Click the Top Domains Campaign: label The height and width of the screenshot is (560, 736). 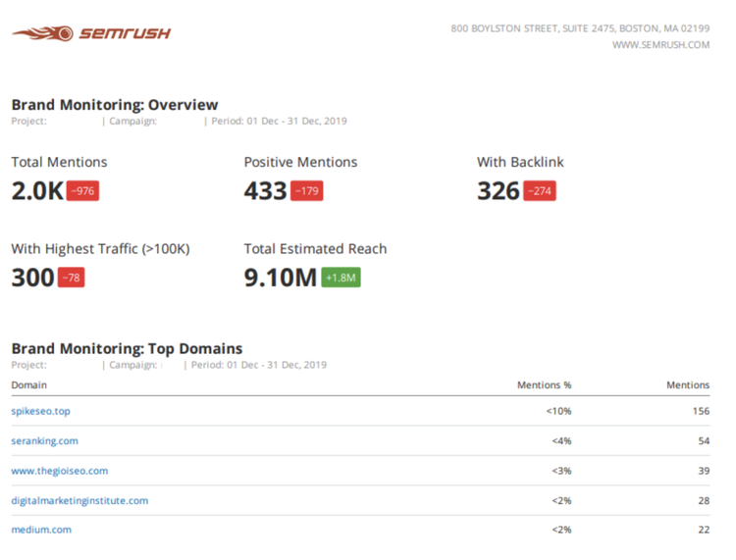(x=132, y=365)
